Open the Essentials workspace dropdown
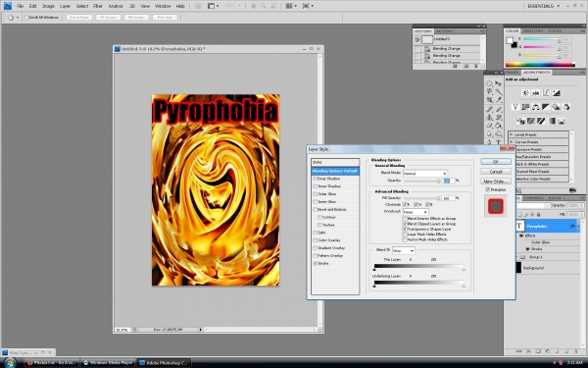 (x=544, y=6)
